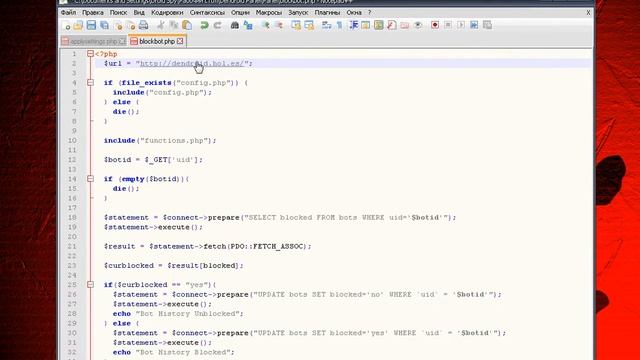Collapse the file_exists if block on line 4

coord(90,82)
